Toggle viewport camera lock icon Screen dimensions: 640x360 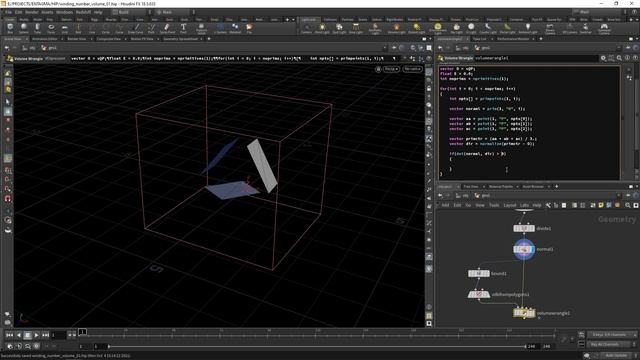[378, 69]
